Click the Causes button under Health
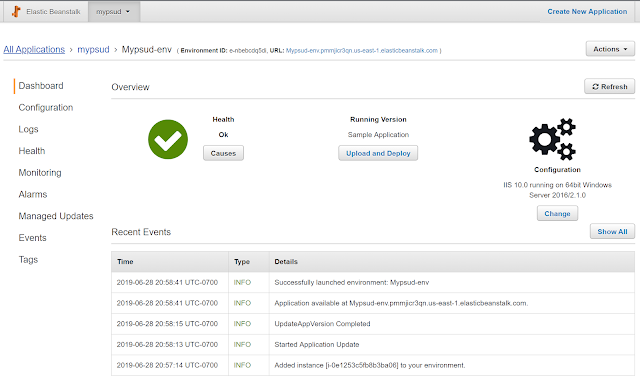This screenshot has width=640, height=388. coord(223,153)
